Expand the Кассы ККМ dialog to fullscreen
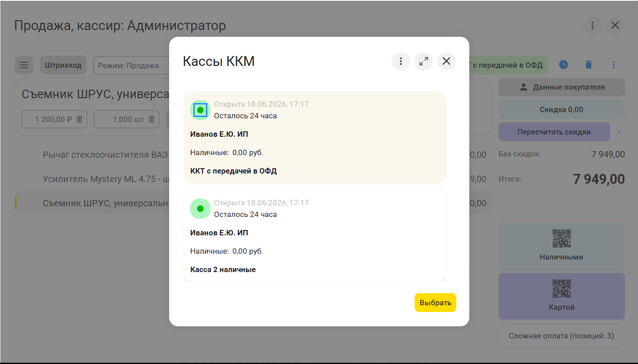Viewport: 638px width, 364px height. (x=424, y=61)
